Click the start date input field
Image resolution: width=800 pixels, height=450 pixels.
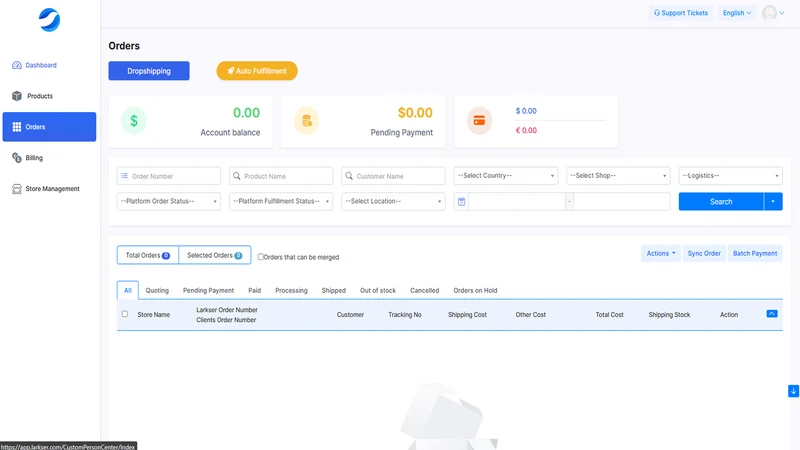pyautogui.click(x=516, y=202)
